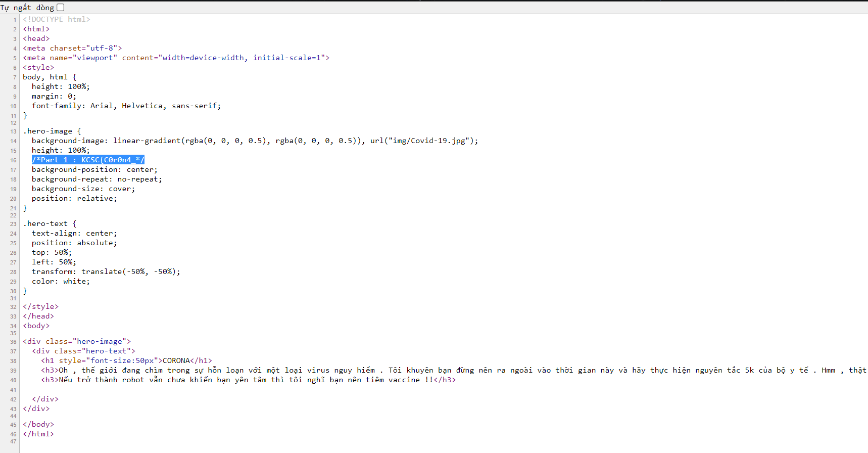The width and height of the screenshot is (868, 453).
Task: Click the highlighted Part 1 KCSC comment
Action: pos(88,160)
